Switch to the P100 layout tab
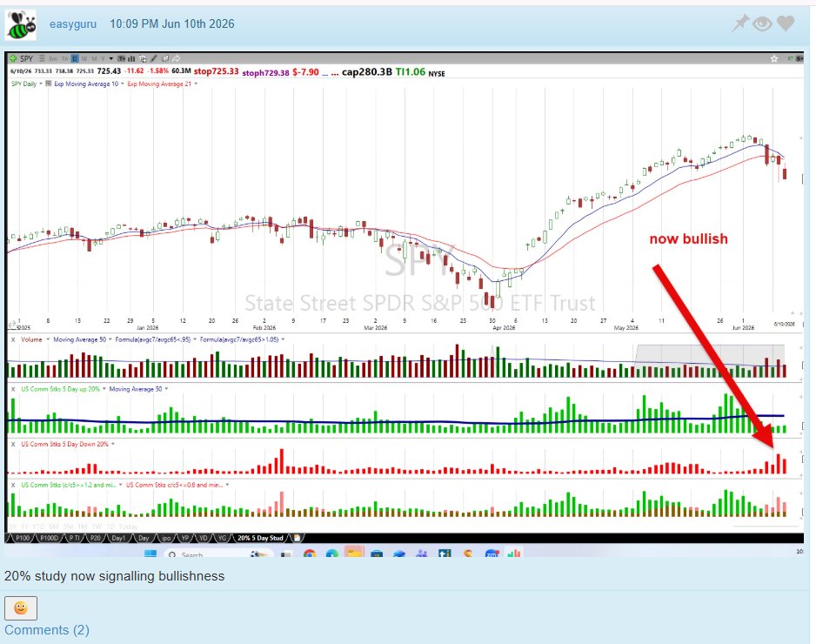 pyautogui.click(x=23, y=538)
